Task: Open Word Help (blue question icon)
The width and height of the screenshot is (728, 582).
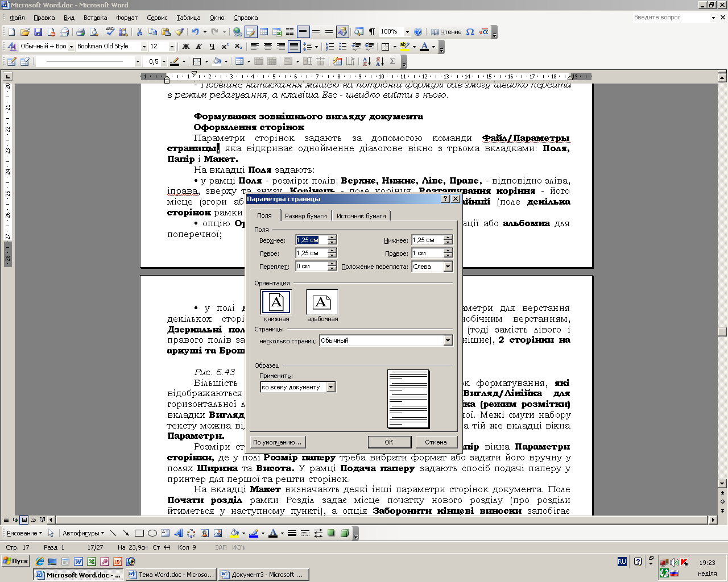Action: (418, 32)
